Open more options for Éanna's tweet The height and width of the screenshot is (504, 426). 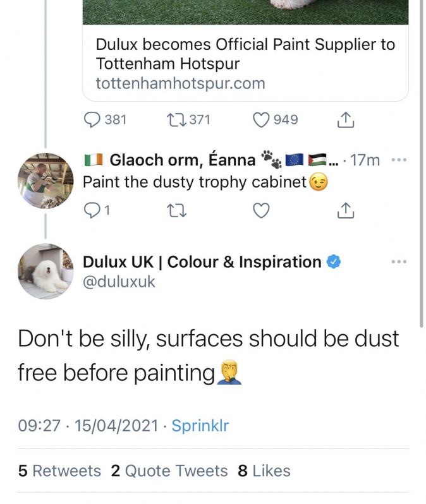pyautogui.click(x=399, y=160)
